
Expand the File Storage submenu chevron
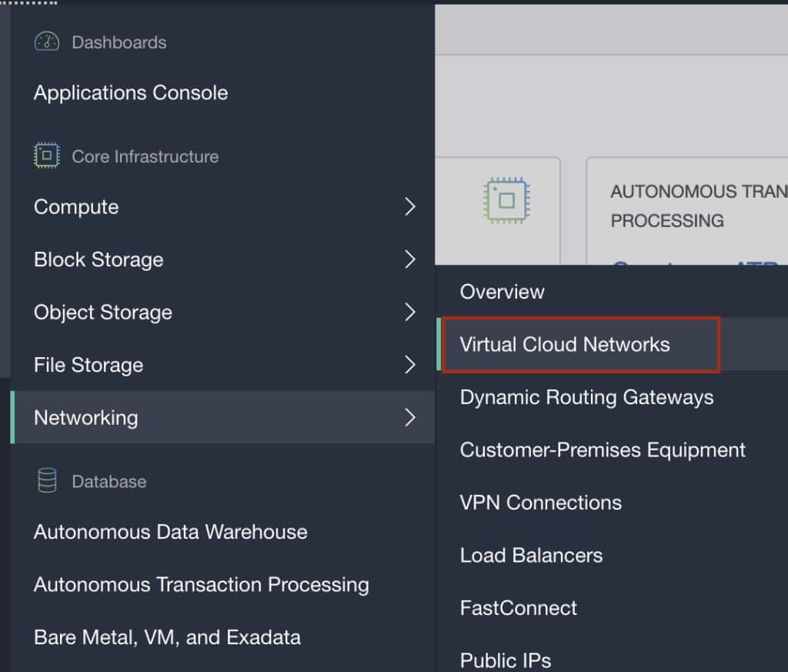click(410, 365)
